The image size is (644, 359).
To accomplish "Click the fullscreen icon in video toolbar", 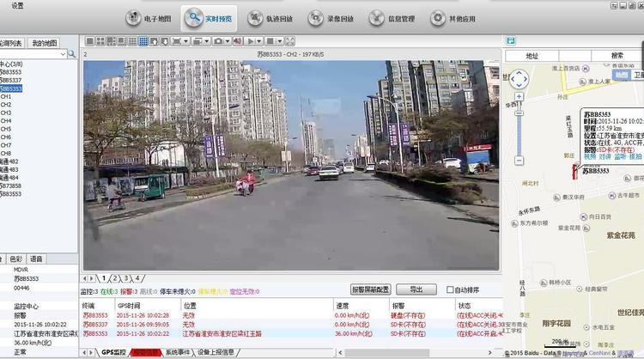I will 292,40.
